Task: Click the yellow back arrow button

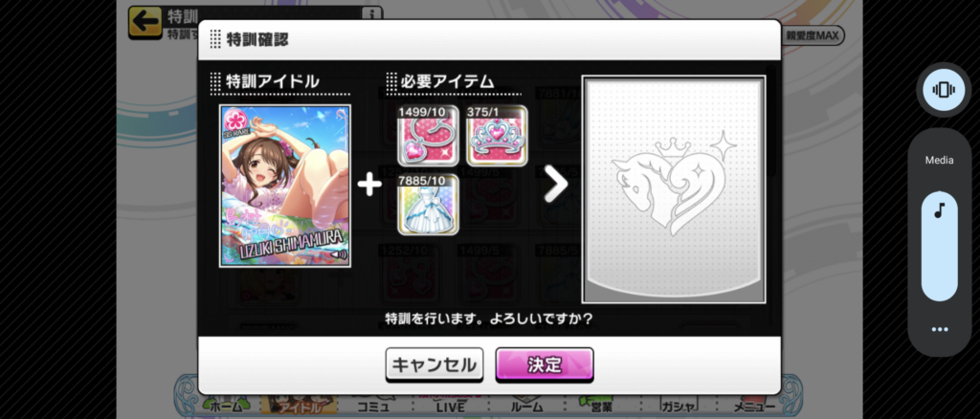Action: point(145,22)
